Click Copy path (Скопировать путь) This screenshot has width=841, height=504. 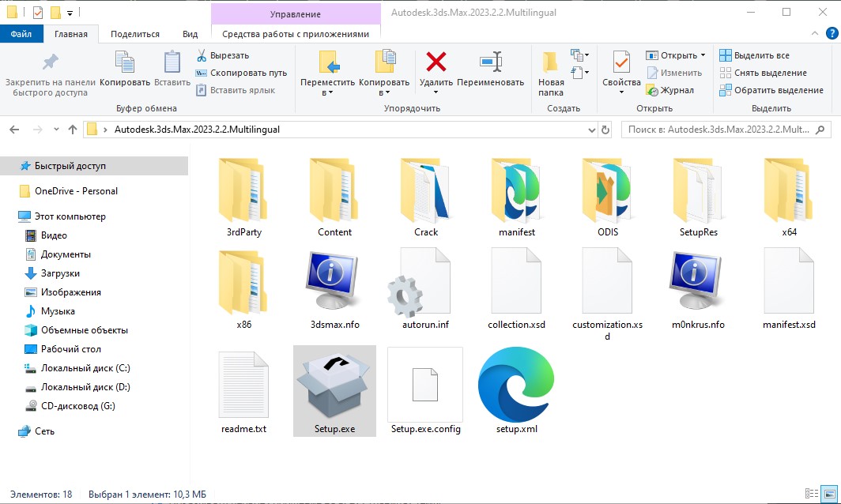241,73
